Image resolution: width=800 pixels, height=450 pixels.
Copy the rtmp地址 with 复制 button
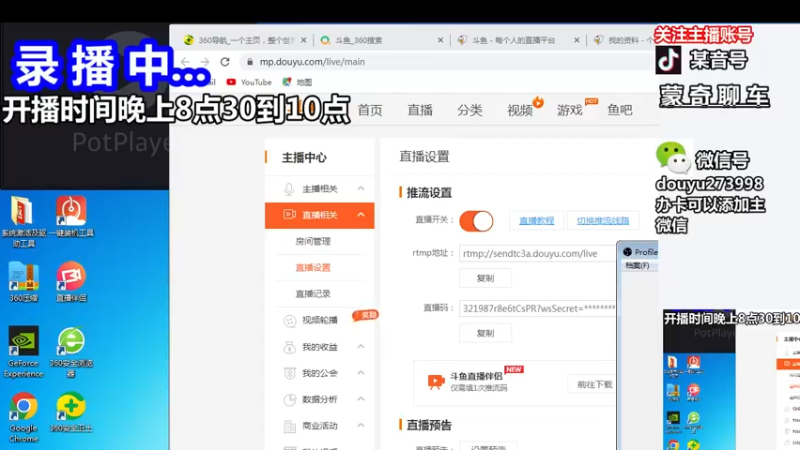click(485, 278)
